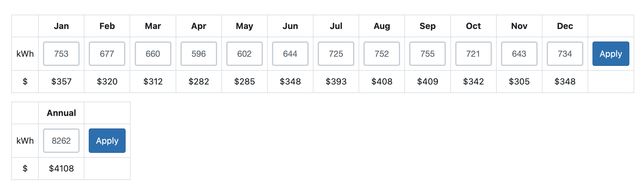Select the April kWh input field
Screen dimensions: 644x191
click(x=199, y=54)
